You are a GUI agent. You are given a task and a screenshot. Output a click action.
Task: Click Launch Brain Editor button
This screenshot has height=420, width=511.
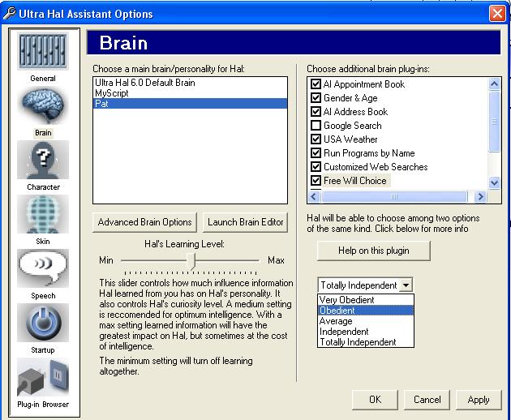(x=245, y=222)
